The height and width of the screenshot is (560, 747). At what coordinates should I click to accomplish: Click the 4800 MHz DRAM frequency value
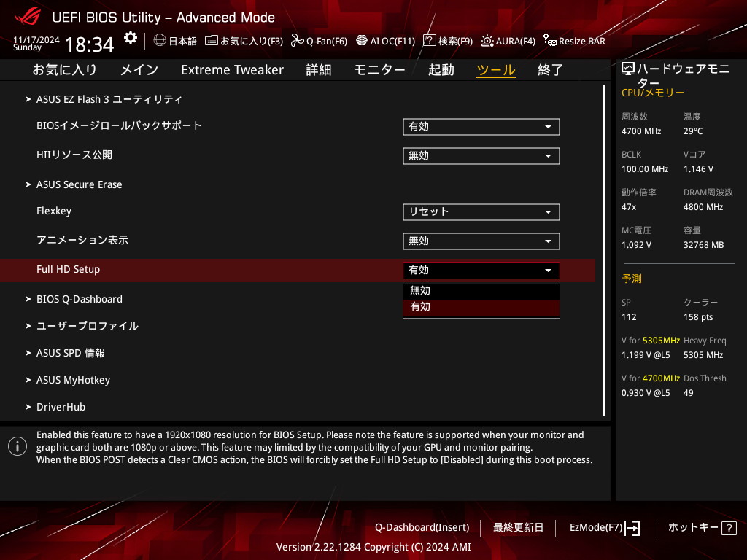[x=703, y=207]
